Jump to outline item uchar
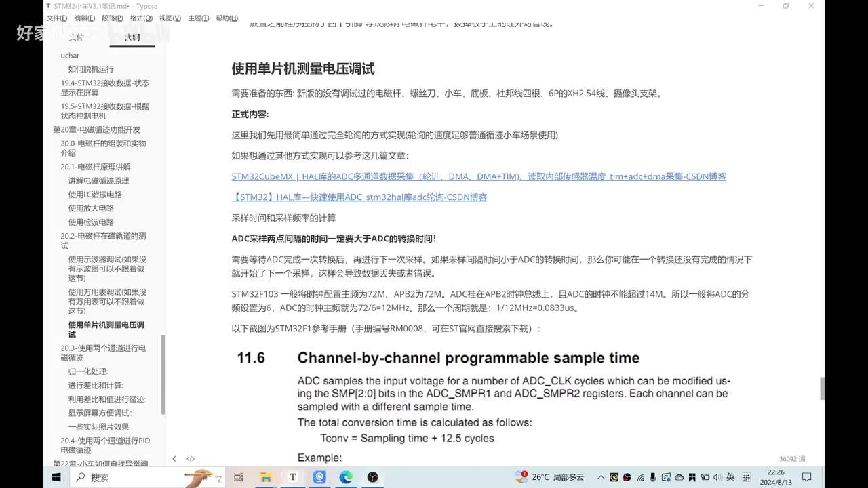Screen dimensions: 868x488 click(70, 56)
